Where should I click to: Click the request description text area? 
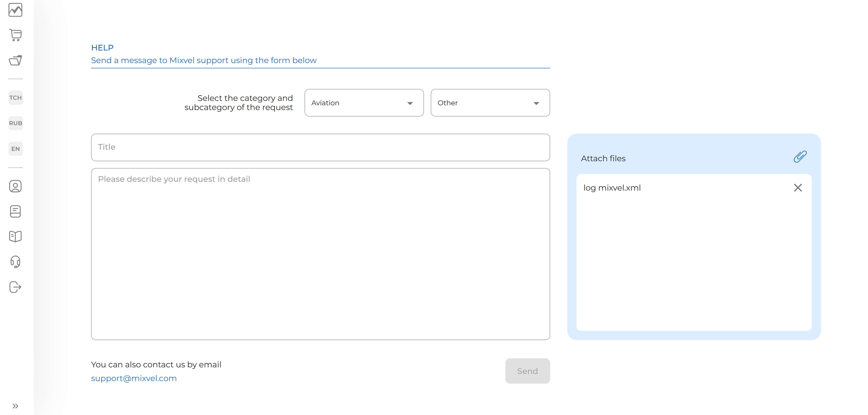(320, 254)
